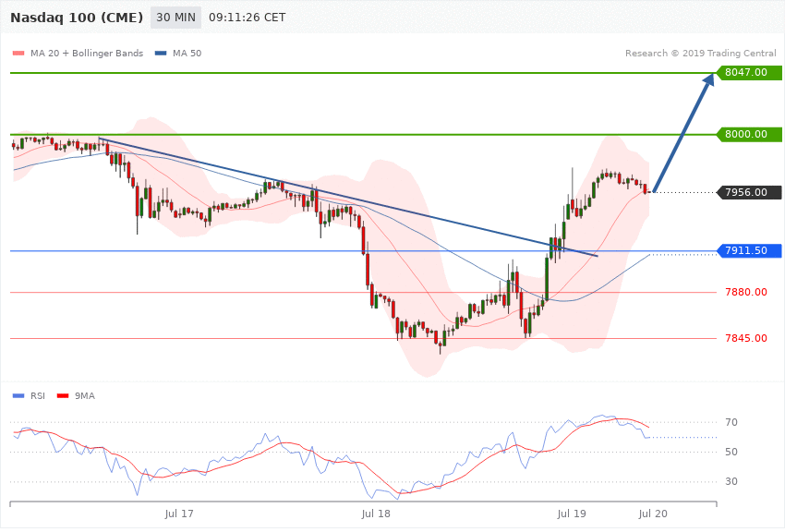Click the Jul 18 date axis label
Image resolution: width=785 pixels, height=532 pixels.
point(376,514)
